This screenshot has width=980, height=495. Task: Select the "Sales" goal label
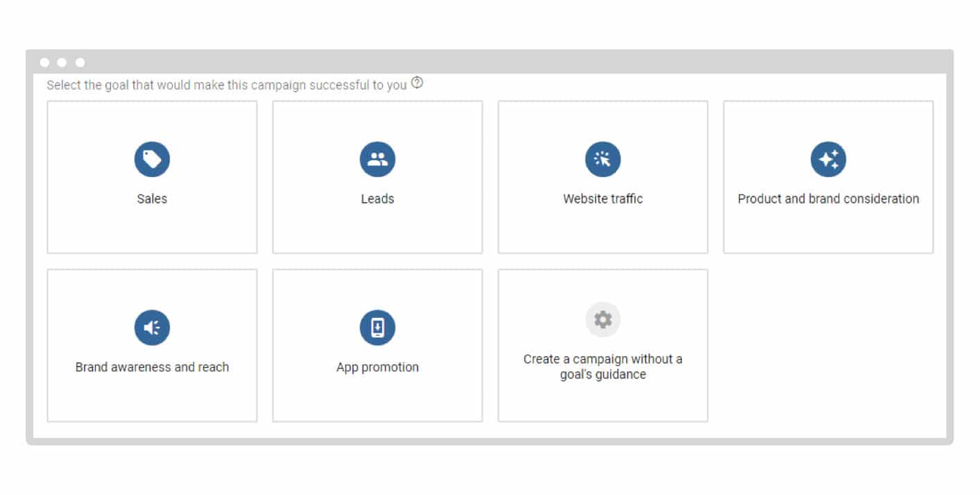[x=152, y=199]
